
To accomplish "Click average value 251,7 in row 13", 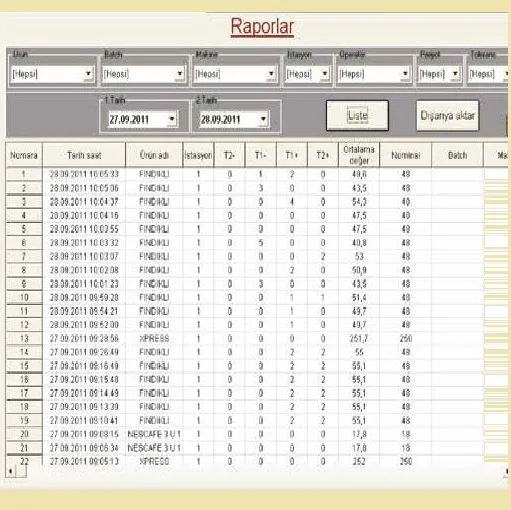I will coord(359,338).
